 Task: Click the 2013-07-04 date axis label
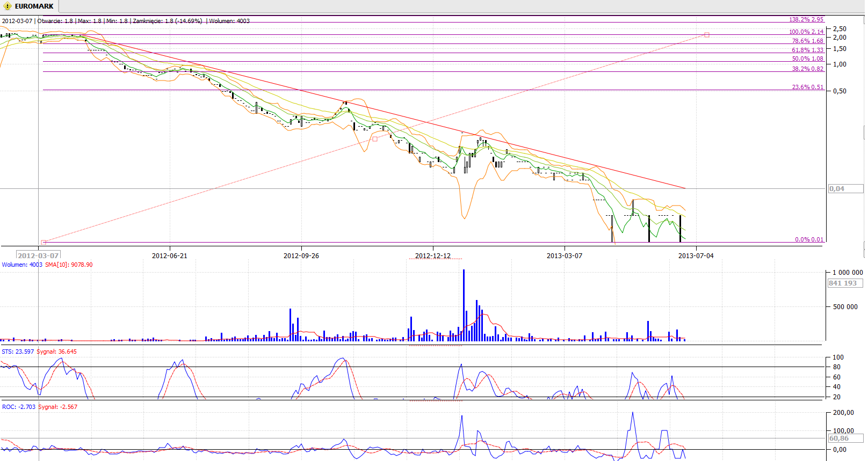pyautogui.click(x=696, y=255)
